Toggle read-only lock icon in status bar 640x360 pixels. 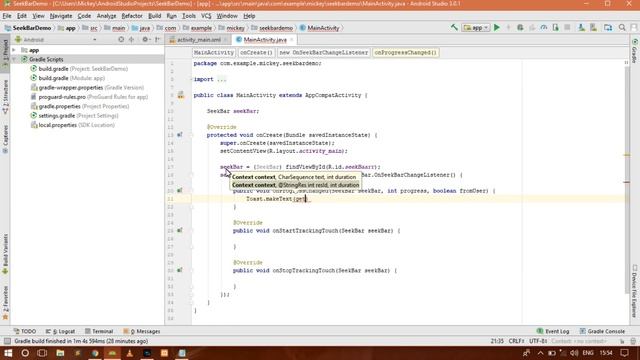(x=622, y=341)
